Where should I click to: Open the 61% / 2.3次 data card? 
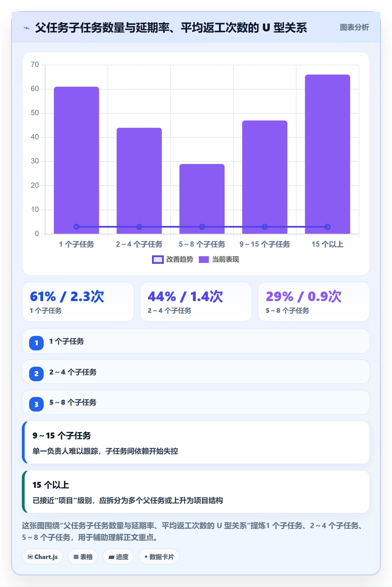click(x=78, y=302)
